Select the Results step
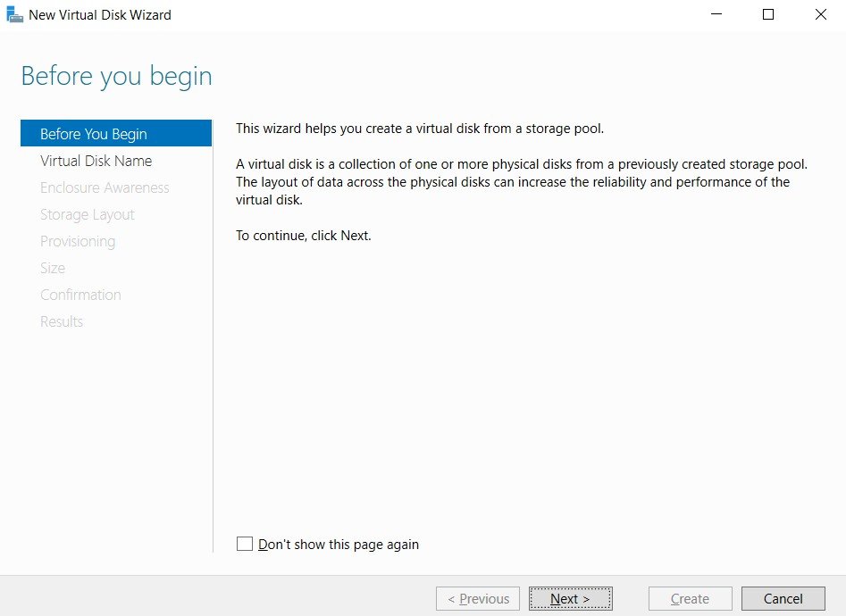This screenshot has height=616, width=846. pos(62,321)
